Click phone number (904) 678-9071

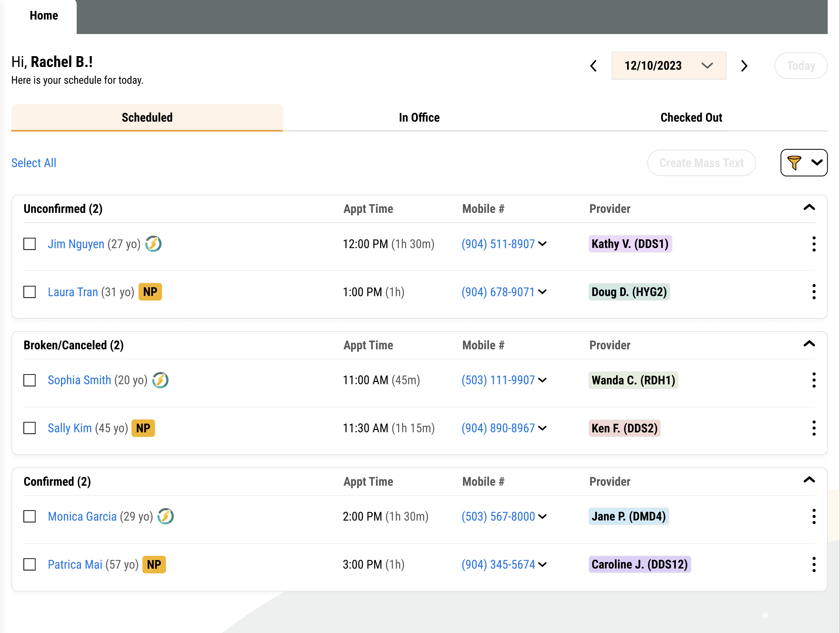[x=498, y=292]
